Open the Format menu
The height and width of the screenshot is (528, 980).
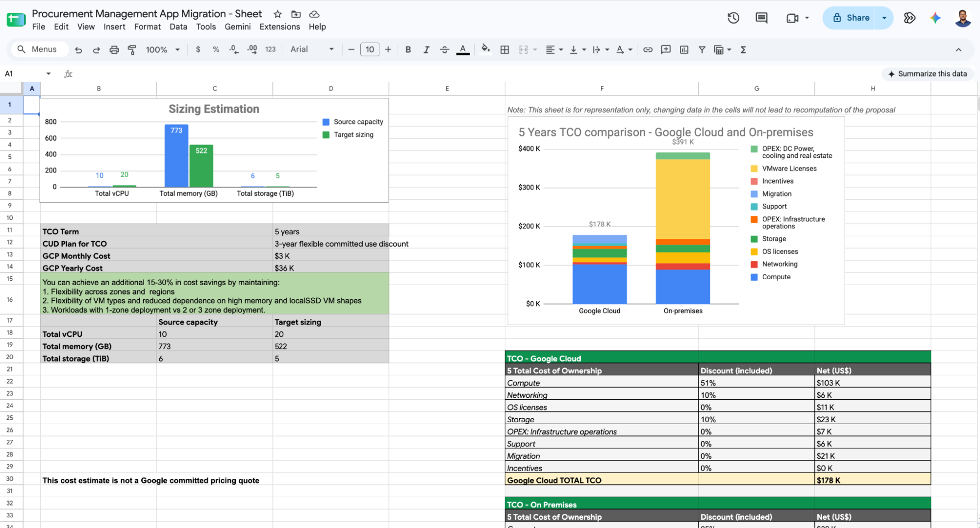click(148, 27)
